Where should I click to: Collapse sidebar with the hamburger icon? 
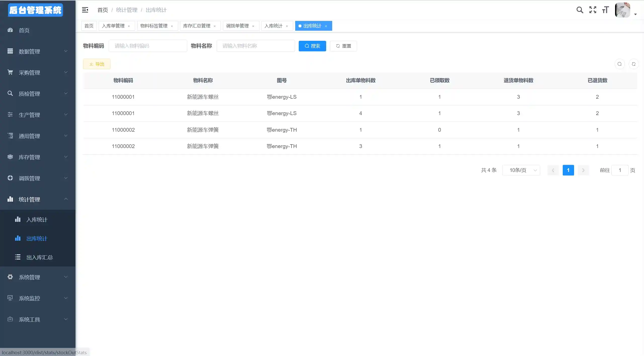click(85, 10)
